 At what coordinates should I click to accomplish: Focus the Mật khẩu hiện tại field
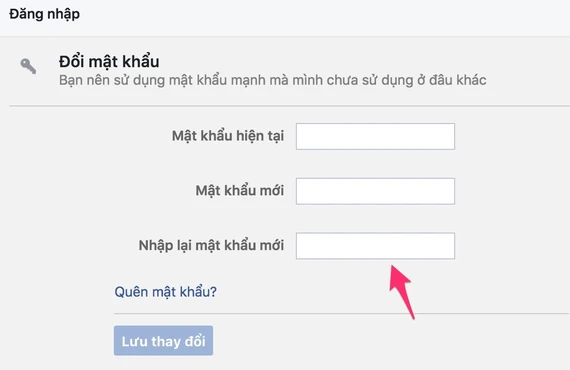point(375,136)
